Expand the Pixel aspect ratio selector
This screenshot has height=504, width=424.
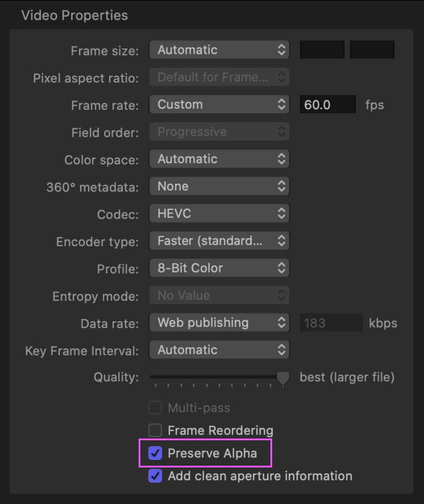coord(219,77)
